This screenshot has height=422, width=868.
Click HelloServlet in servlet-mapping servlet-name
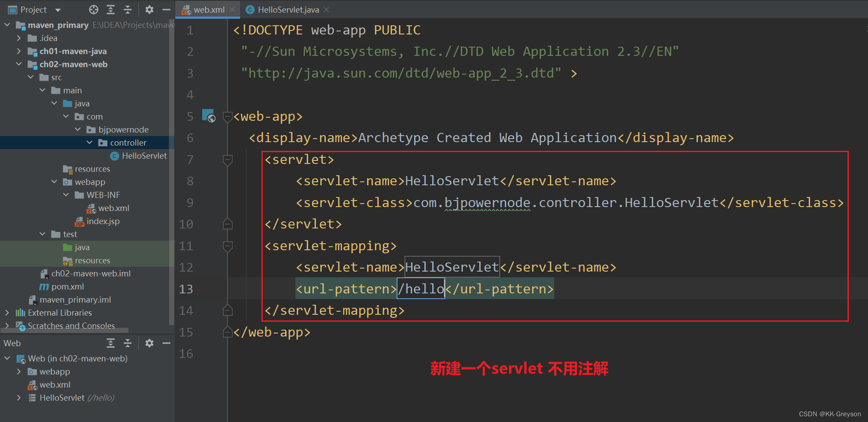452,267
